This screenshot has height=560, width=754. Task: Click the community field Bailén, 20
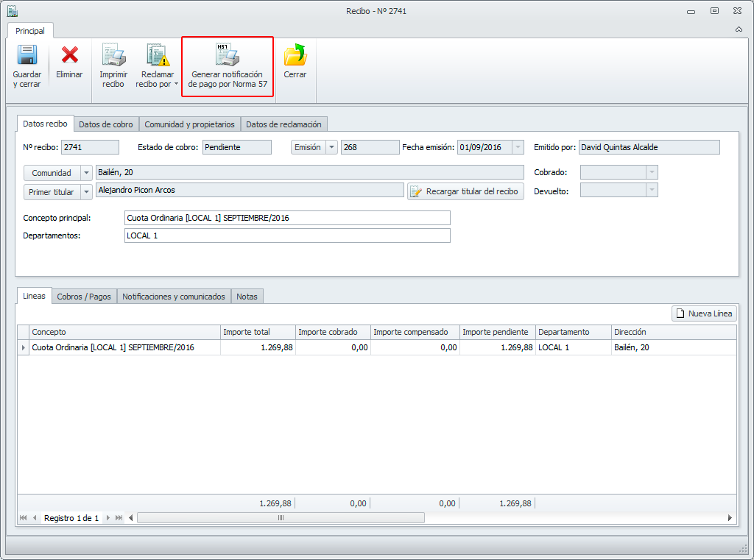pos(310,172)
